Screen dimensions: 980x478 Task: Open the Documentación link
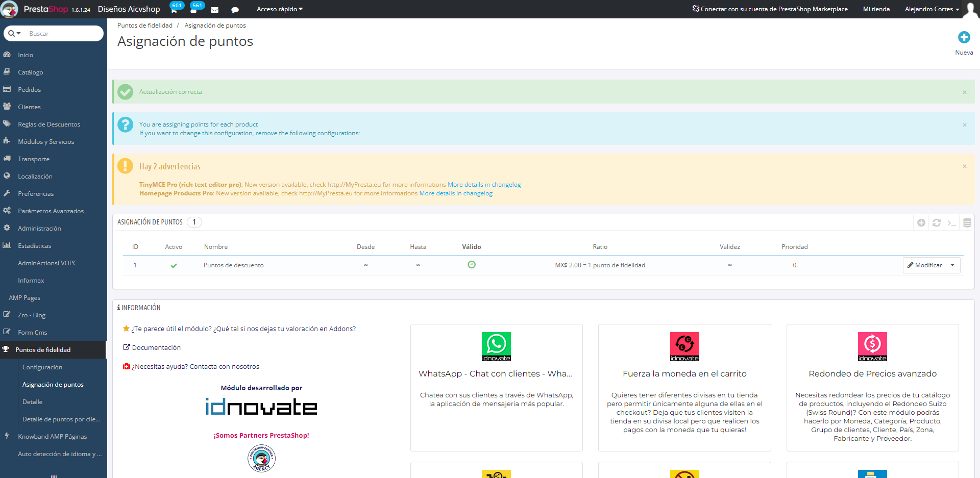(x=156, y=348)
